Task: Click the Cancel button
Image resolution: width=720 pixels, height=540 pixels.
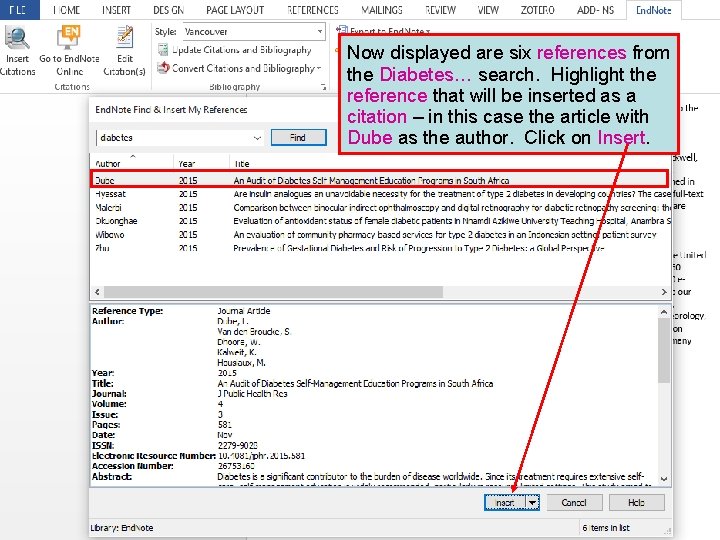Action: point(574,503)
